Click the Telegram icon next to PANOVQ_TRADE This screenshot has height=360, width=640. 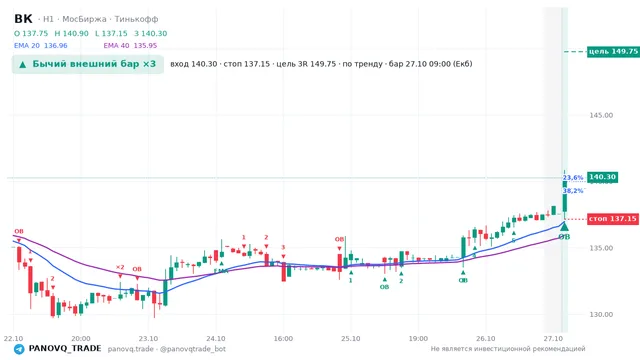click(x=19, y=349)
